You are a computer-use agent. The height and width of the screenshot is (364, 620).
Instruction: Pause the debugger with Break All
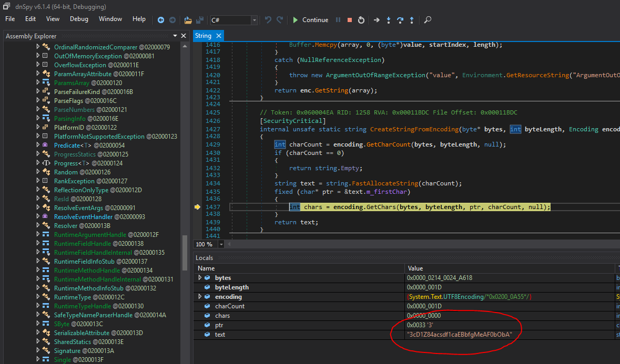[x=338, y=20]
